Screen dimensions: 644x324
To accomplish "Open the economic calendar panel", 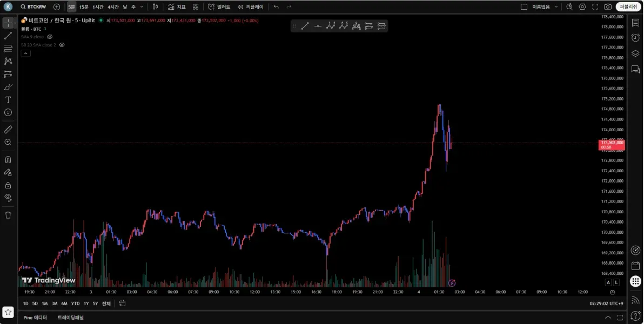I will (x=635, y=266).
